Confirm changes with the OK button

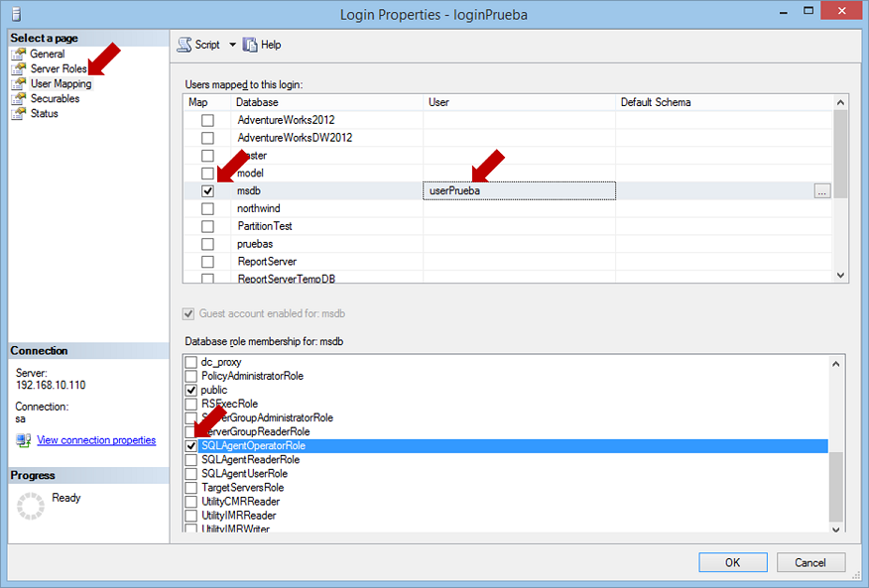tap(732, 561)
